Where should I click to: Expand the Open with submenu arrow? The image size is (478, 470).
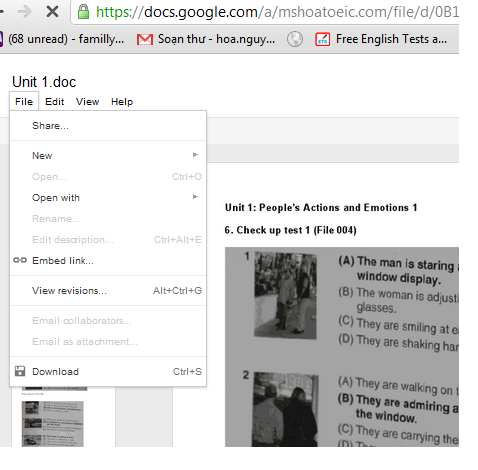tap(195, 197)
